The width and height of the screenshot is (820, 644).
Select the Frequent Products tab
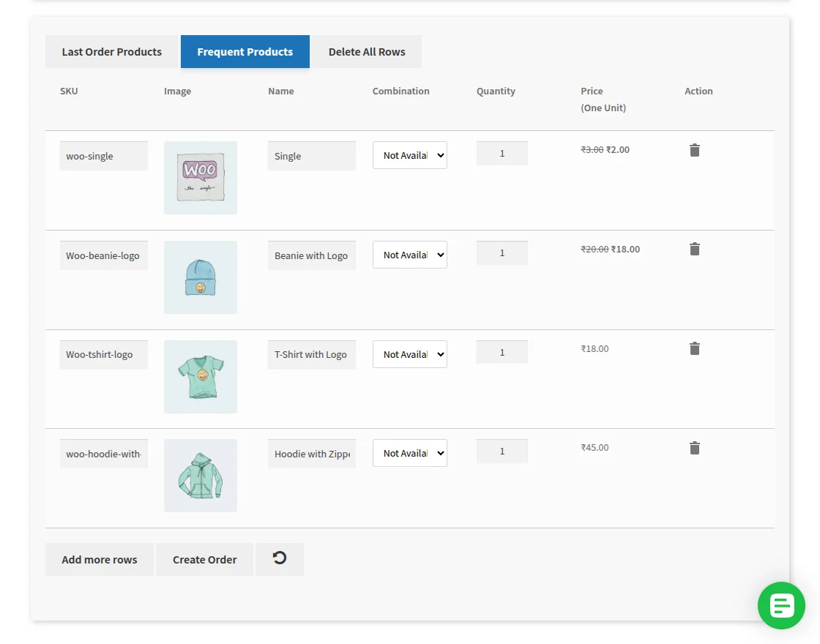(x=245, y=52)
